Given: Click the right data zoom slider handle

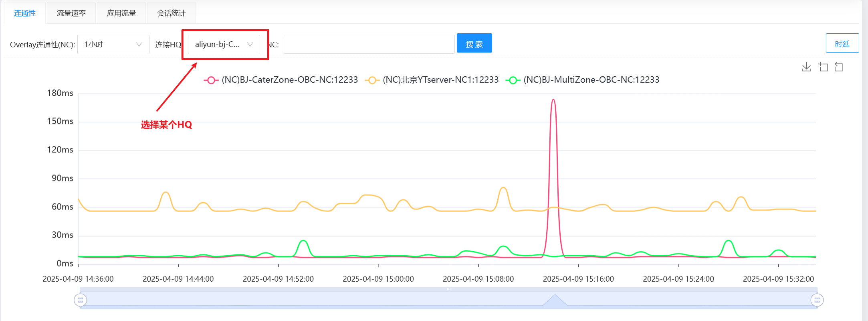Looking at the screenshot, I should point(817,300).
